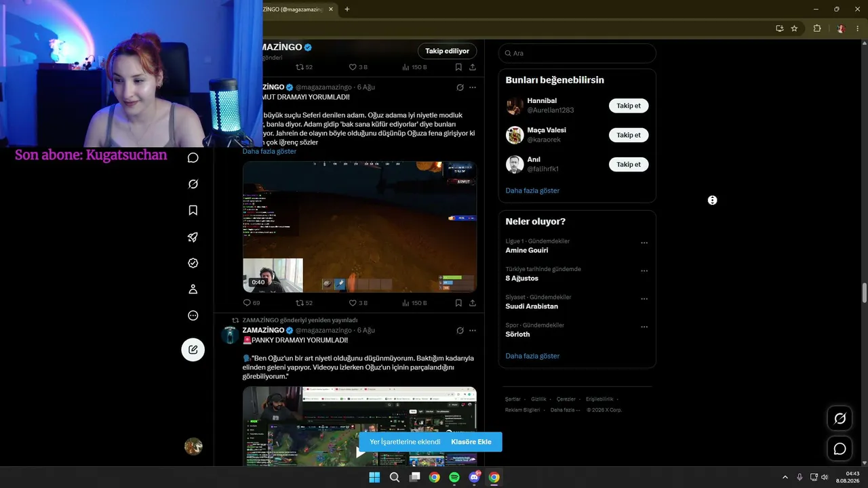Click Klasöre Ekle in the bookmark toast
This screenshot has width=868, height=488.
471,442
